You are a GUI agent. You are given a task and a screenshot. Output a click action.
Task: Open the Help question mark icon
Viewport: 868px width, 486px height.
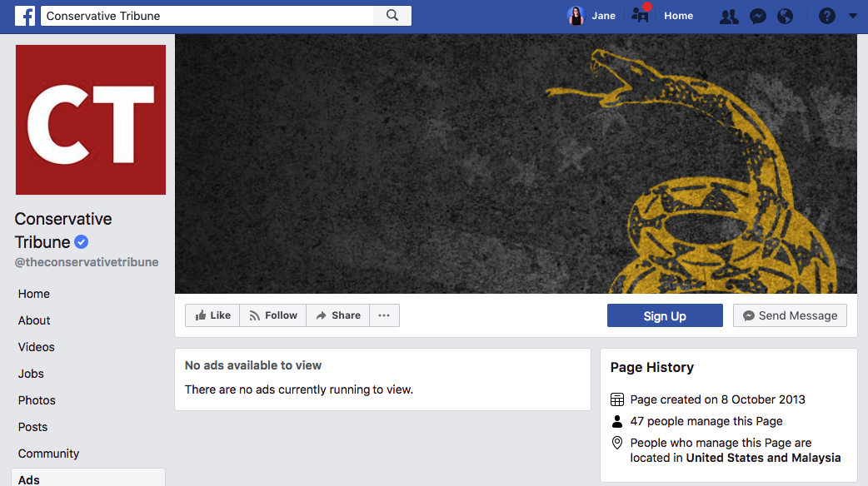click(827, 16)
